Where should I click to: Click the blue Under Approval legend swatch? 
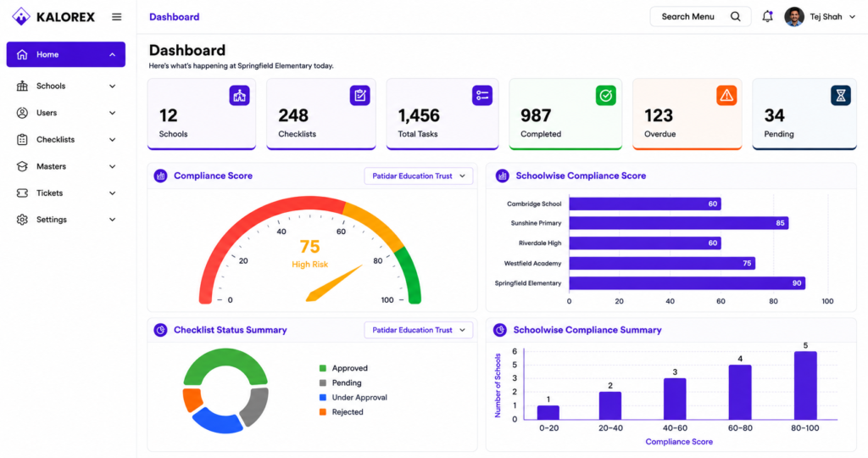pyautogui.click(x=323, y=398)
